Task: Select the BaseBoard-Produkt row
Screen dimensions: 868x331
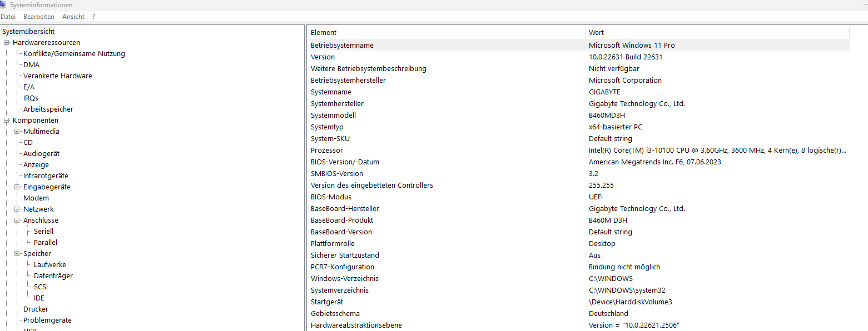Action: [x=579, y=220]
